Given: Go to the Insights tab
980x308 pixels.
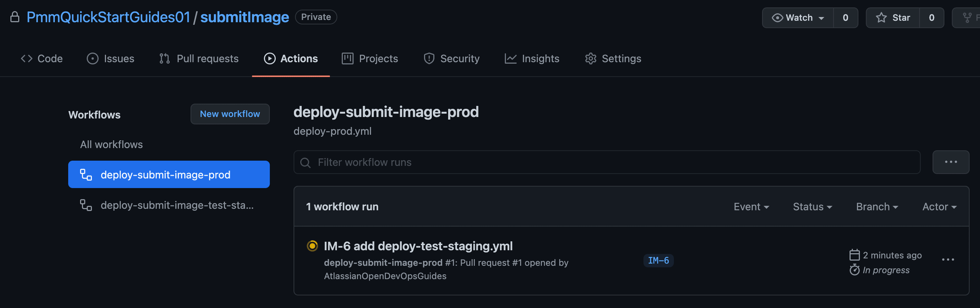Looking at the screenshot, I should (x=532, y=59).
